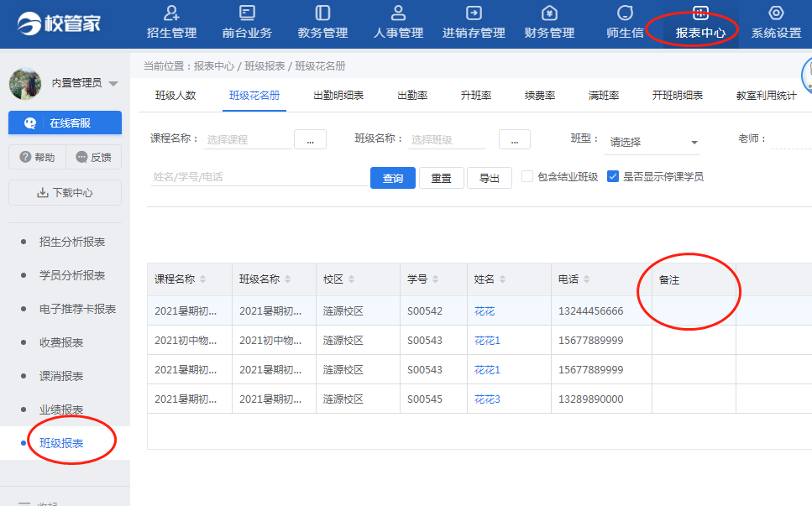
Task: Click 导出 export button
Action: click(490, 178)
